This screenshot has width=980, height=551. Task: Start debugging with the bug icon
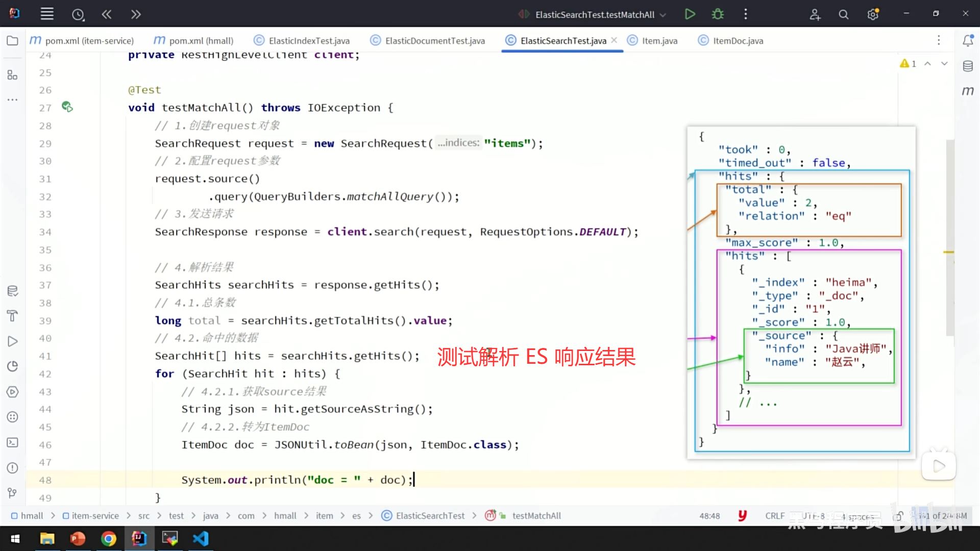718,14
